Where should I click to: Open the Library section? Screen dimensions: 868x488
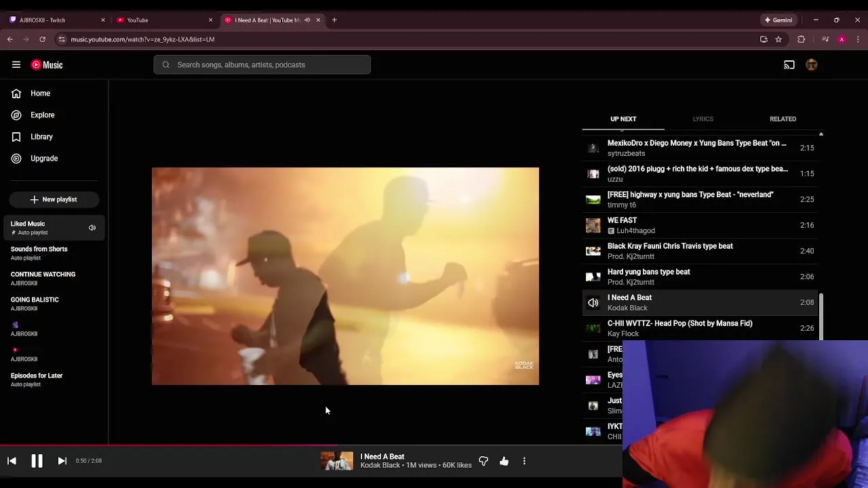click(54, 137)
